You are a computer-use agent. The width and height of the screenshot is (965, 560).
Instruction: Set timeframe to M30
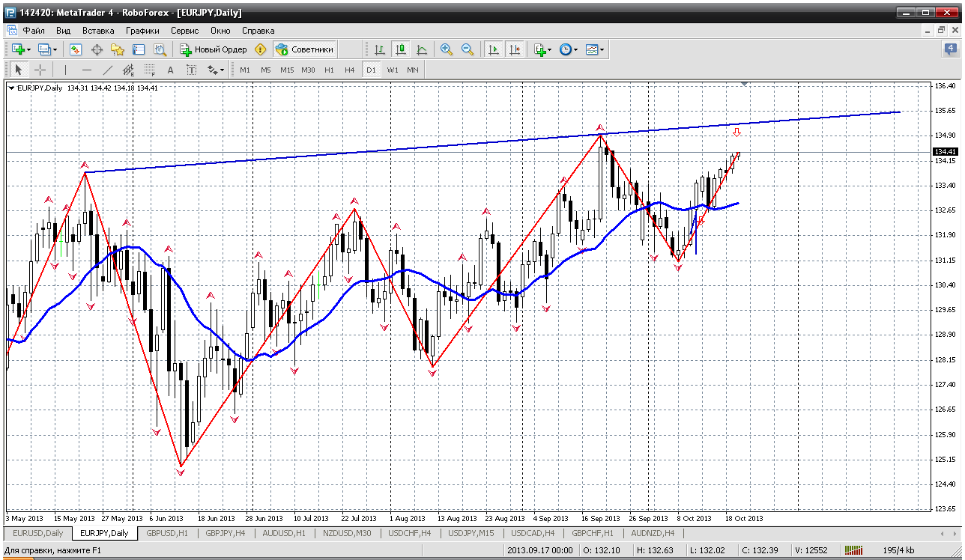[x=308, y=70]
